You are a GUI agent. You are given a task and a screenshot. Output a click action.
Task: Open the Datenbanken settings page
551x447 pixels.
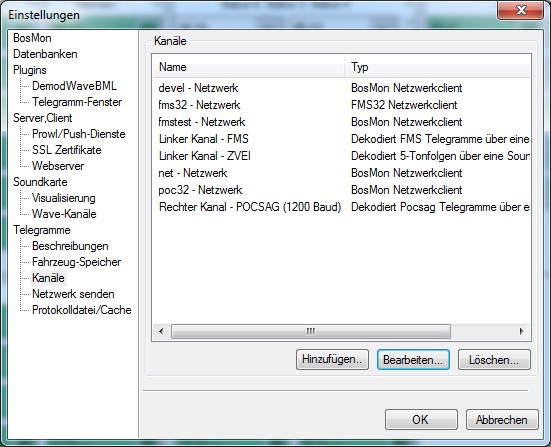click(x=45, y=54)
